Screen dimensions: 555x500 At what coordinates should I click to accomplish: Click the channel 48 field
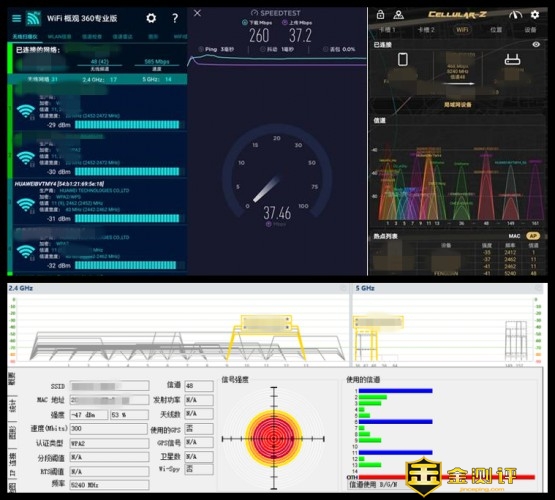(199, 386)
